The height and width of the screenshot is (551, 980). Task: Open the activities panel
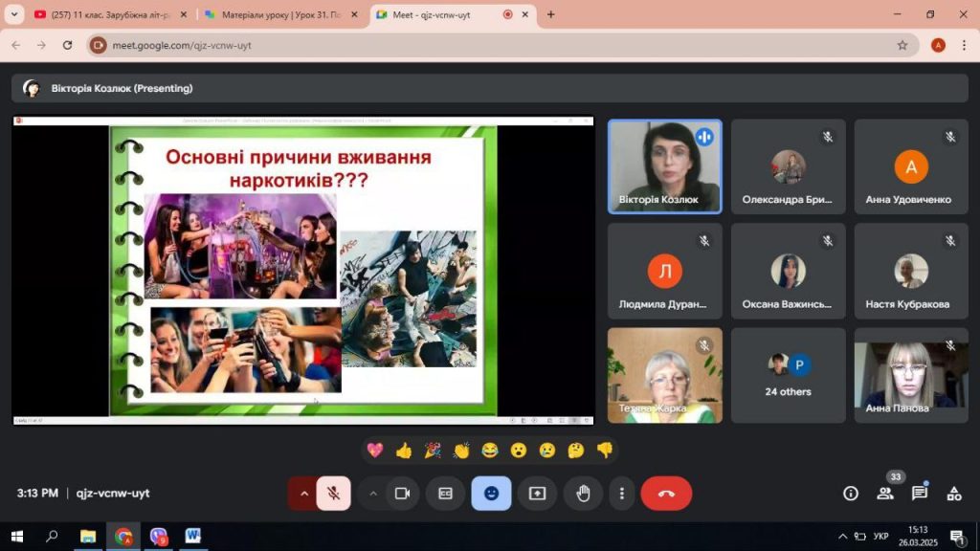tap(953, 494)
